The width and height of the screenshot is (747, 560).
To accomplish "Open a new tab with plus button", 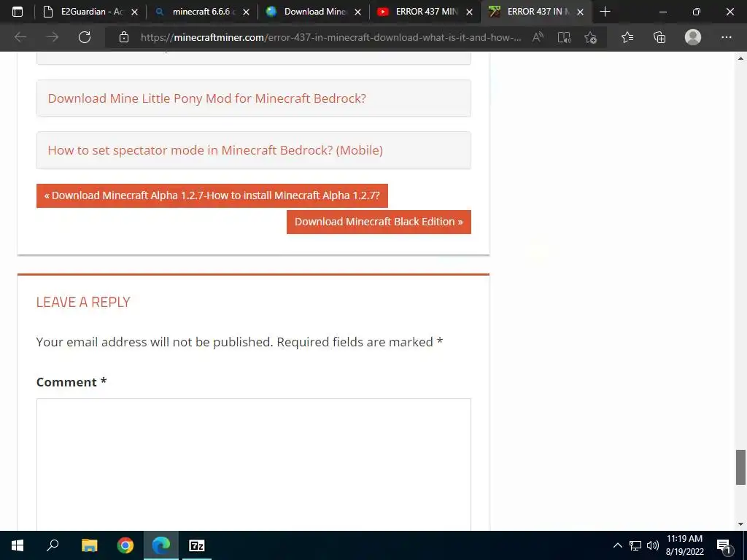I will (605, 12).
